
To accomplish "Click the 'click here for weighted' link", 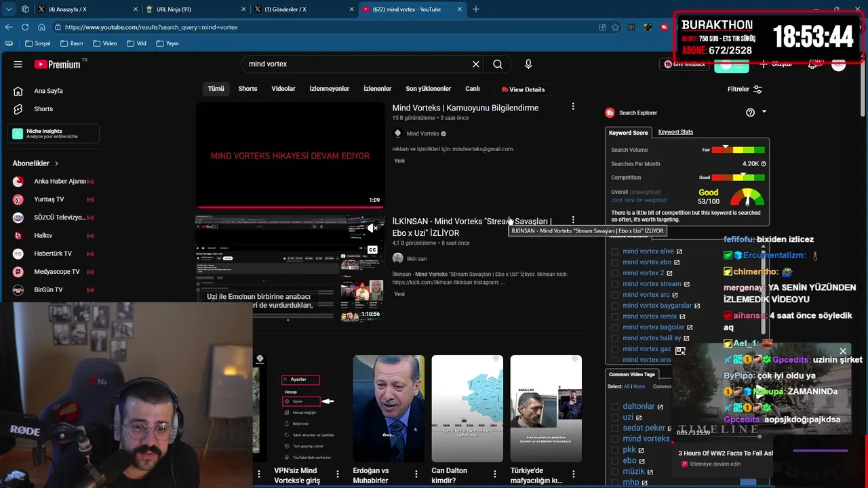I will (x=639, y=201).
